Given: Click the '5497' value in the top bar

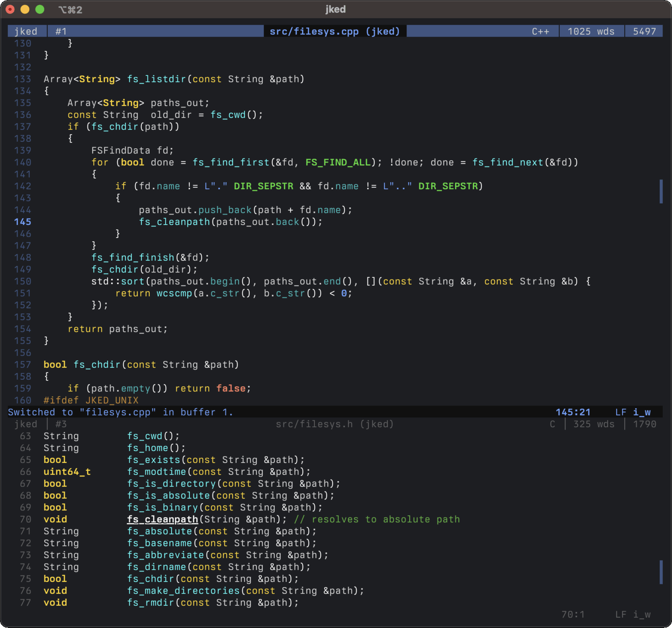Looking at the screenshot, I should coord(645,31).
